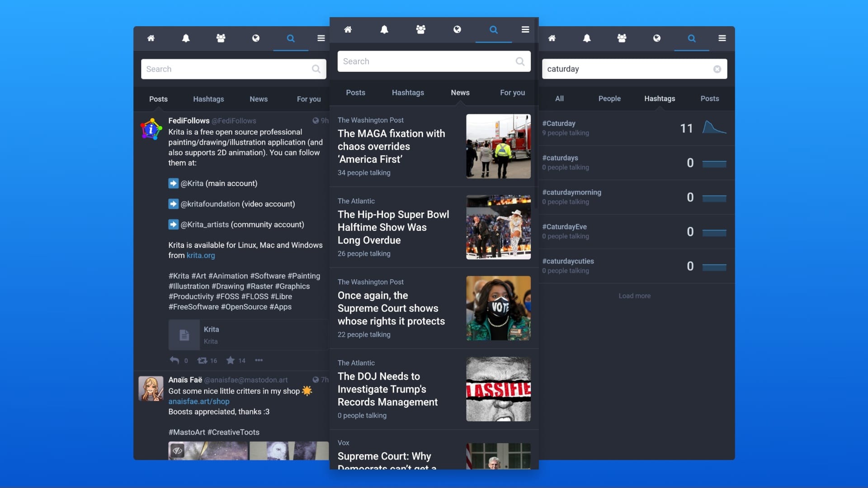Click the #Caturday hashtag trending result
This screenshot has width=868, height=488.
click(635, 127)
